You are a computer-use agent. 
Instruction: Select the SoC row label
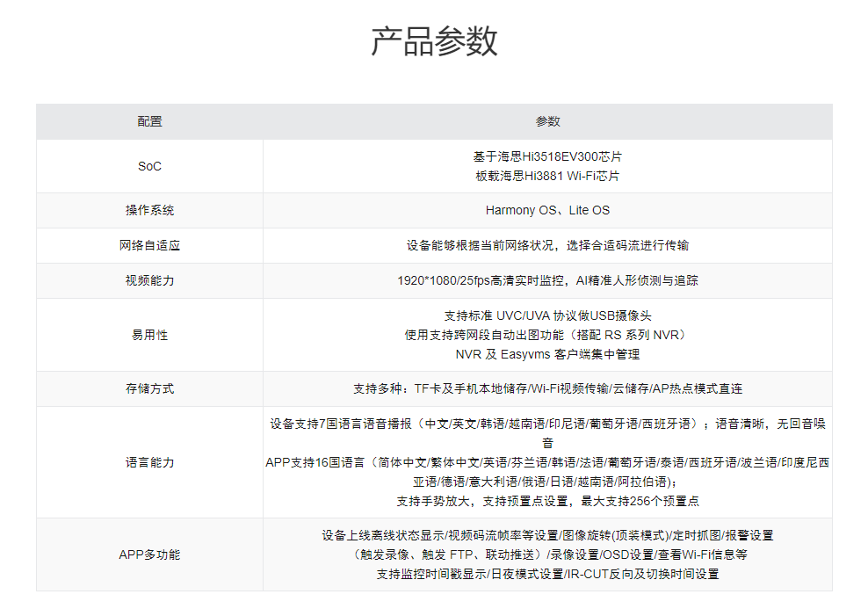point(148,166)
